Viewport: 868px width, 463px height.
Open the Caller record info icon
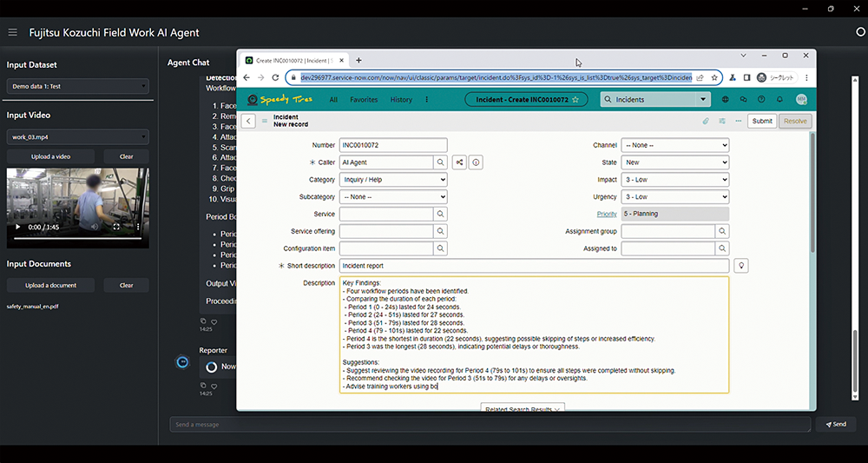click(x=476, y=162)
